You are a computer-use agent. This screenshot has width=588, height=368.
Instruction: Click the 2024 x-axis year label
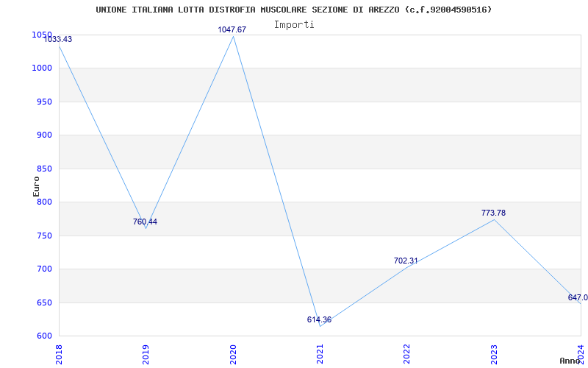tap(581, 354)
